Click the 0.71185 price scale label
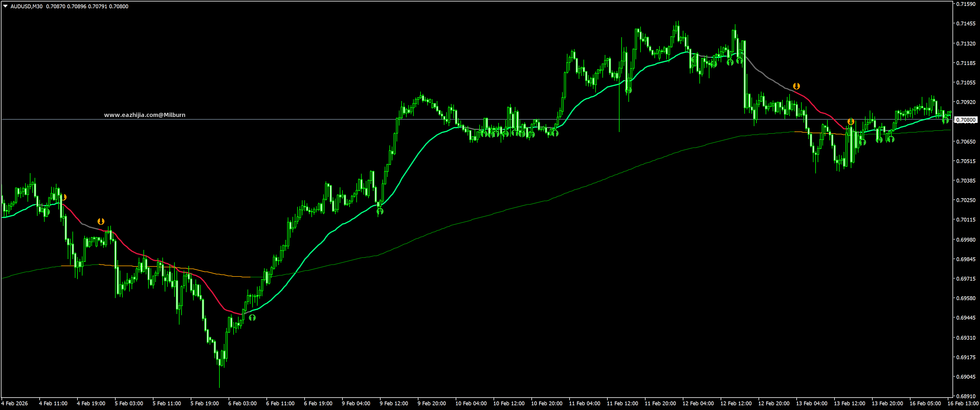Screen dimensions: 980x410 (966, 63)
